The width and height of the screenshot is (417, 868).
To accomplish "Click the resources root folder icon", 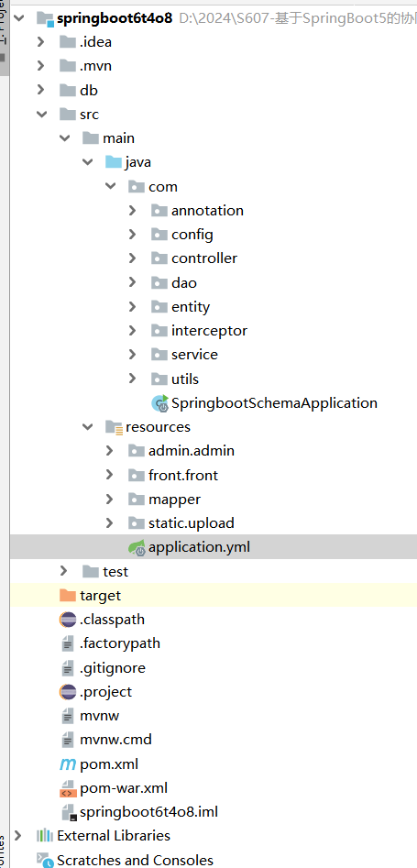I will (x=114, y=427).
